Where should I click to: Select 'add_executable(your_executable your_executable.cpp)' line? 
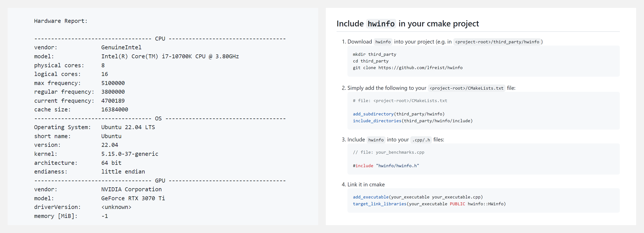(418, 197)
